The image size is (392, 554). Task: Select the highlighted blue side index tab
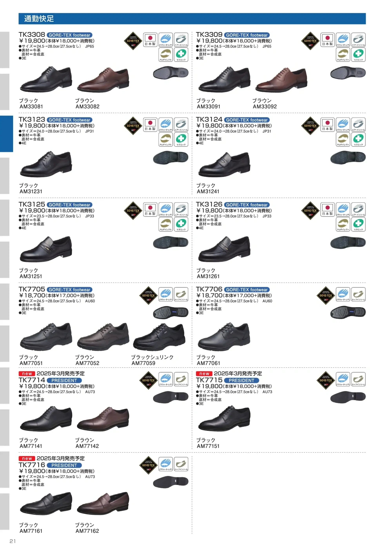6,134
